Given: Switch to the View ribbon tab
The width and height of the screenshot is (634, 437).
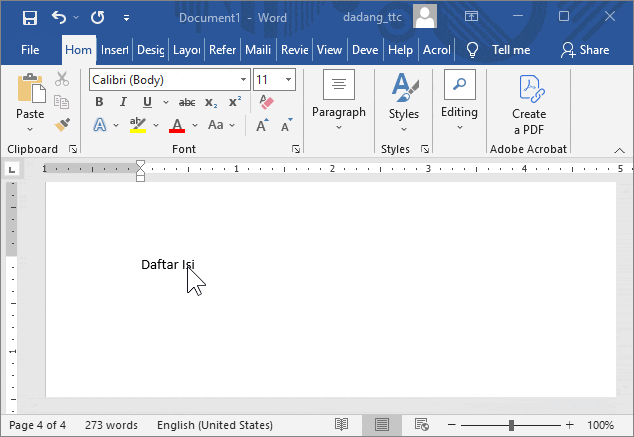Looking at the screenshot, I should tap(329, 49).
